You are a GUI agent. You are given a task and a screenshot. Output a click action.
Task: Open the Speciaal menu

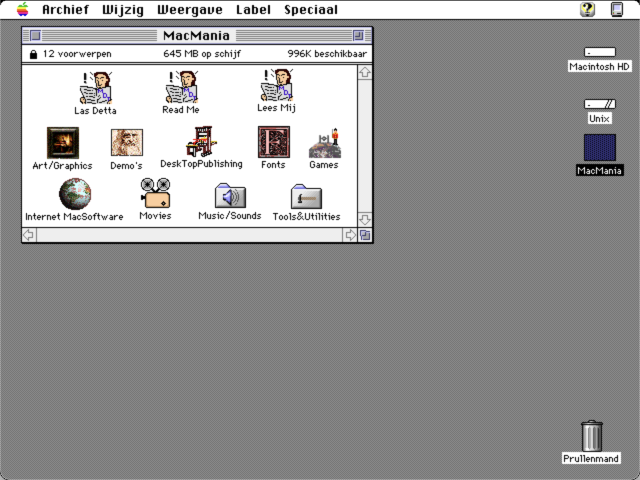311,10
